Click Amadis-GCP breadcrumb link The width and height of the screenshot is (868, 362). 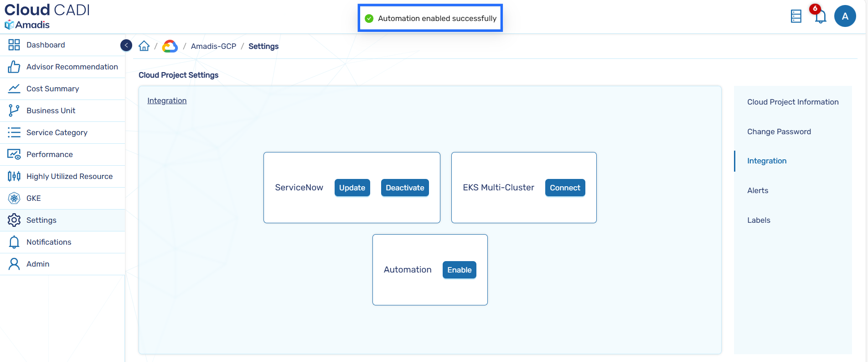(x=213, y=46)
